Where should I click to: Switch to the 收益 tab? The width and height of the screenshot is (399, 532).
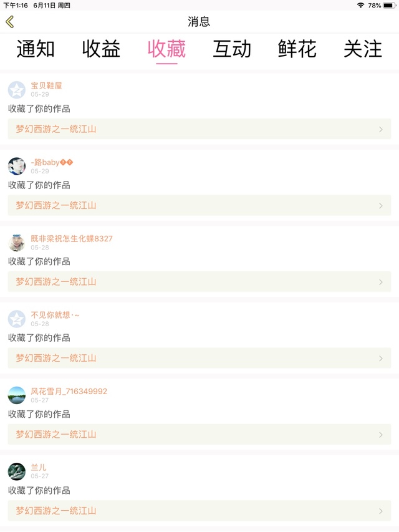coord(101,49)
